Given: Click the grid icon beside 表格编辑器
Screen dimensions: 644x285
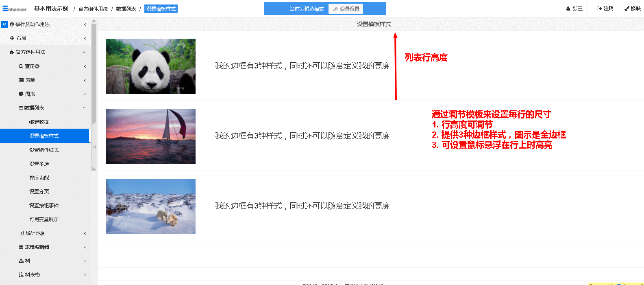Looking at the screenshot, I should pyautogui.click(x=21, y=247).
